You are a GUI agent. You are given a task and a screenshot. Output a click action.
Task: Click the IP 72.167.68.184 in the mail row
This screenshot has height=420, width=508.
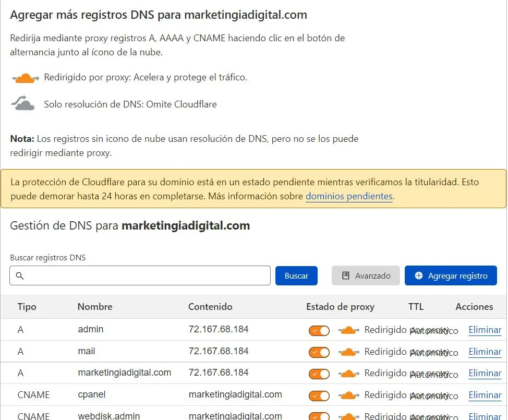click(219, 351)
